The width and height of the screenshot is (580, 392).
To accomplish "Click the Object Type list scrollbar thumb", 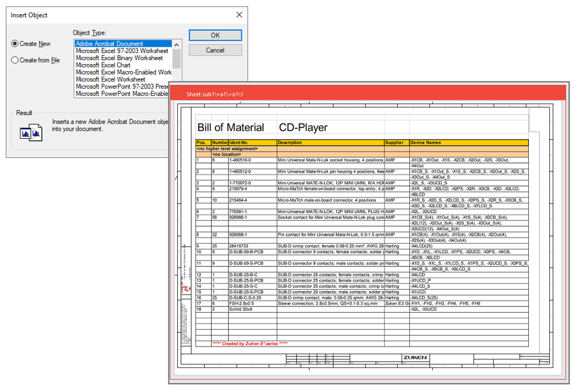I will tap(177, 58).
